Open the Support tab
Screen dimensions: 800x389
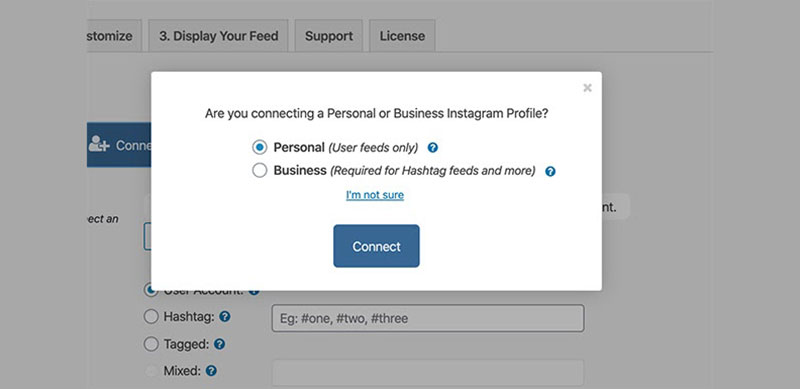329,36
